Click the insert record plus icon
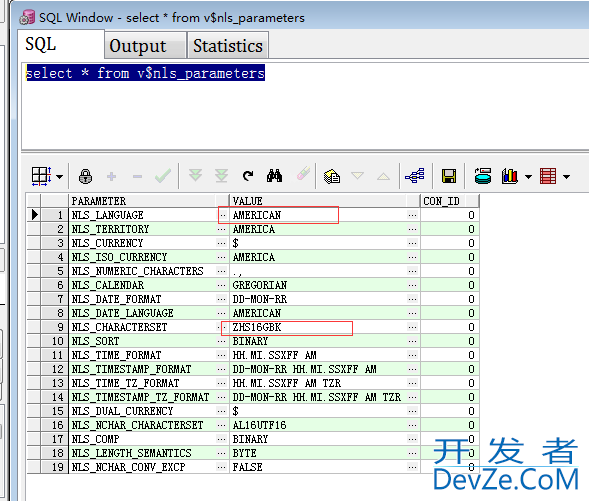This screenshot has width=589, height=501. coord(112,176)
